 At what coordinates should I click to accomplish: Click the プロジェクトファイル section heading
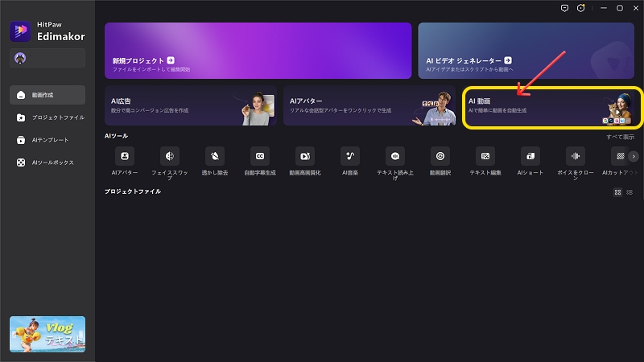pos(133,191)
